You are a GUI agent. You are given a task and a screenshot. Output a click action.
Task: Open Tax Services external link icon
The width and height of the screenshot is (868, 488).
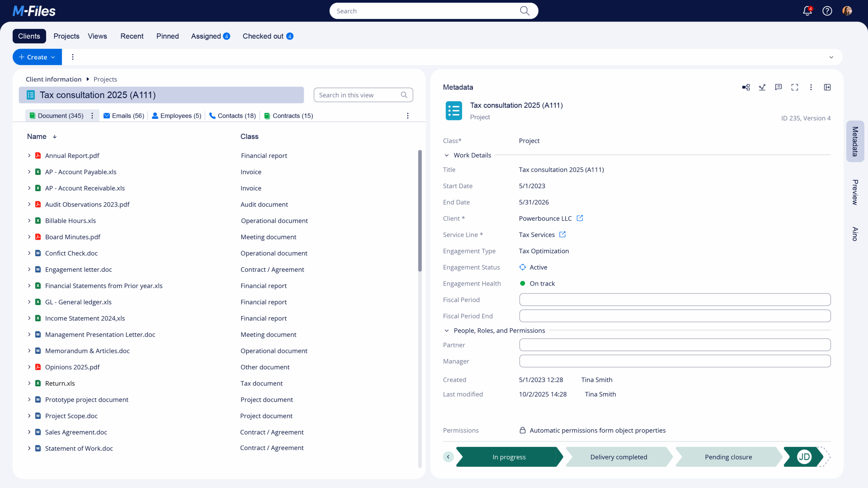pyautogui.click(x=563, y=235)
